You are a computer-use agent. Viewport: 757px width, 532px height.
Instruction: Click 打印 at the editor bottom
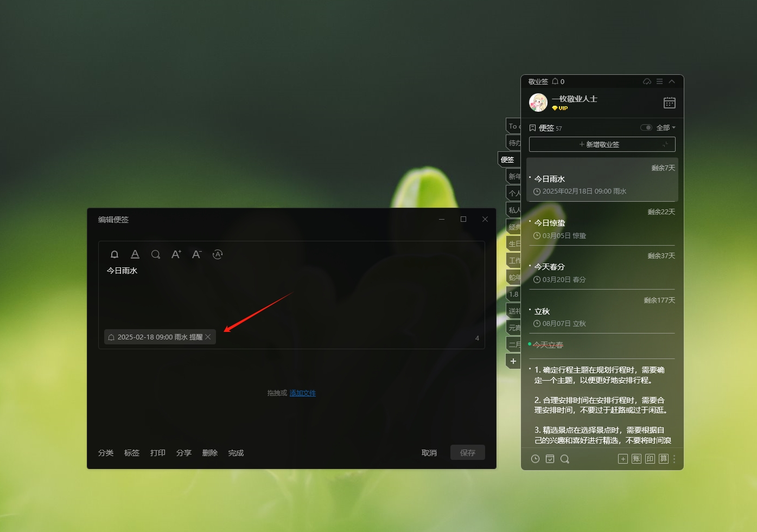[158, 453]
